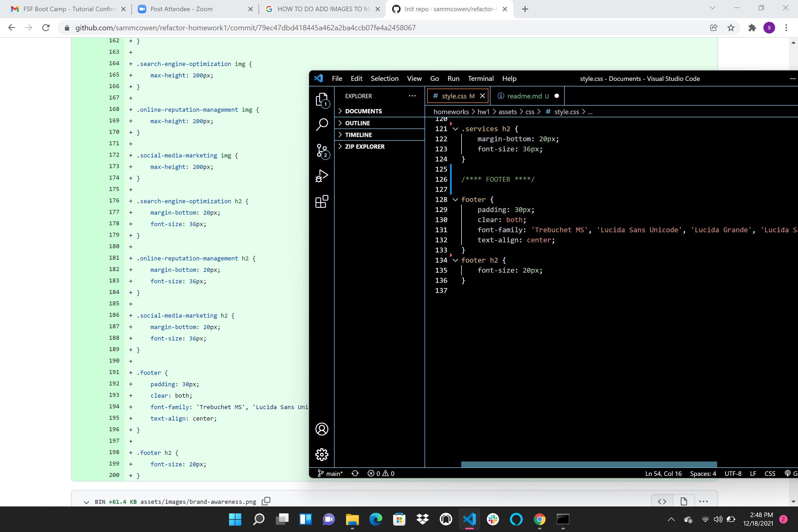Open the Terminal menu in VS Code

coord(480,79)
